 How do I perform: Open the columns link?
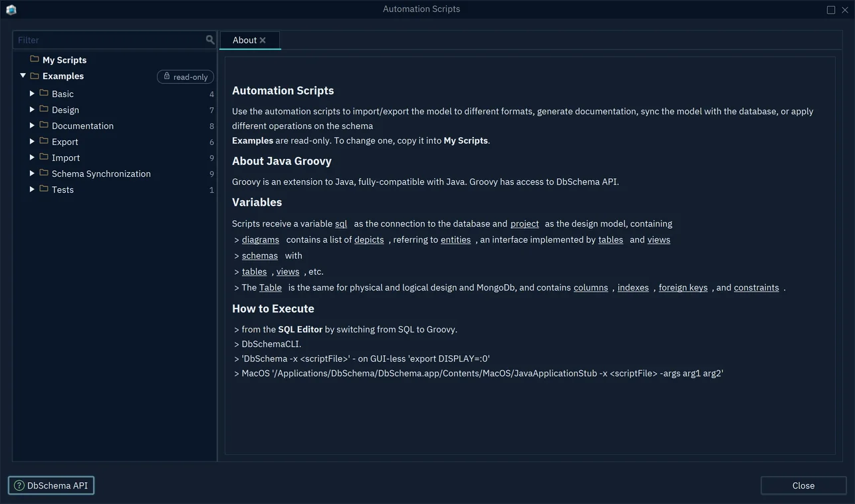590,287
